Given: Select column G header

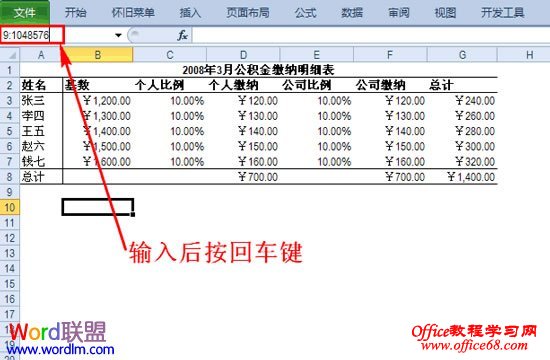Looking at the screenshot, I should coord(462,55).
